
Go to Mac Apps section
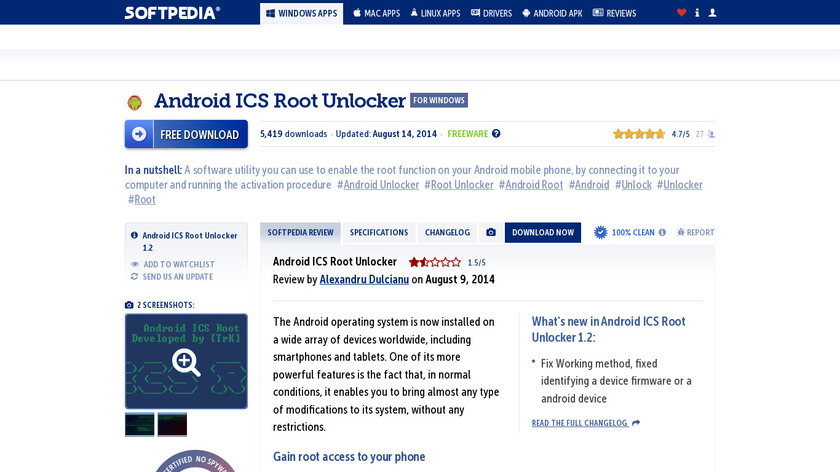point(377,13)
